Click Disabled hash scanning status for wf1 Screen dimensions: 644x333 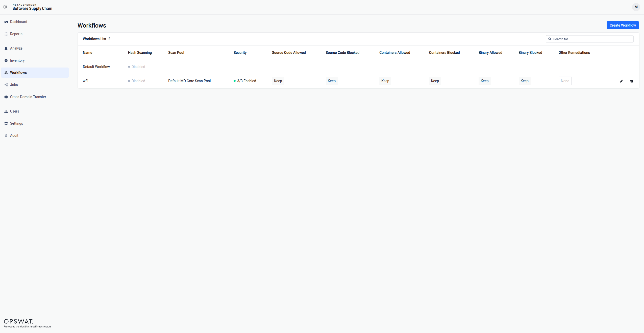[137, 81]
